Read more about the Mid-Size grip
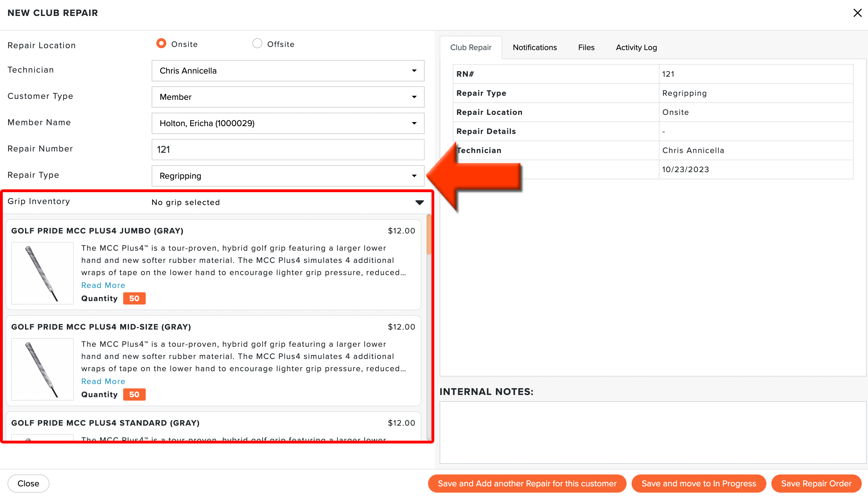 (x=103, y=381)
